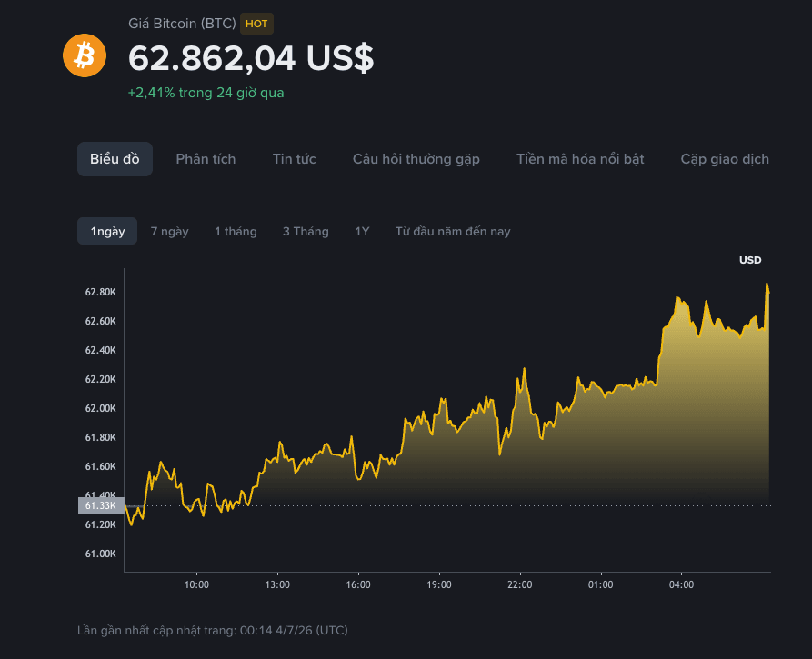This screenshot has width=812, height=659.
Task: Choose the 1 tháng time range
Action: point(236,232)
